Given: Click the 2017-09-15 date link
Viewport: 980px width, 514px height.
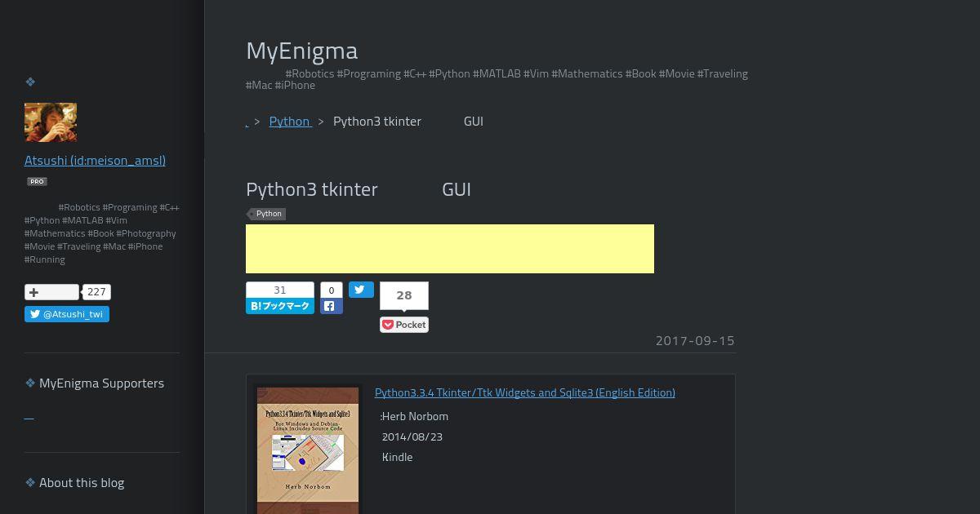Looking at the screenshot, I should (x=695, y=340).
